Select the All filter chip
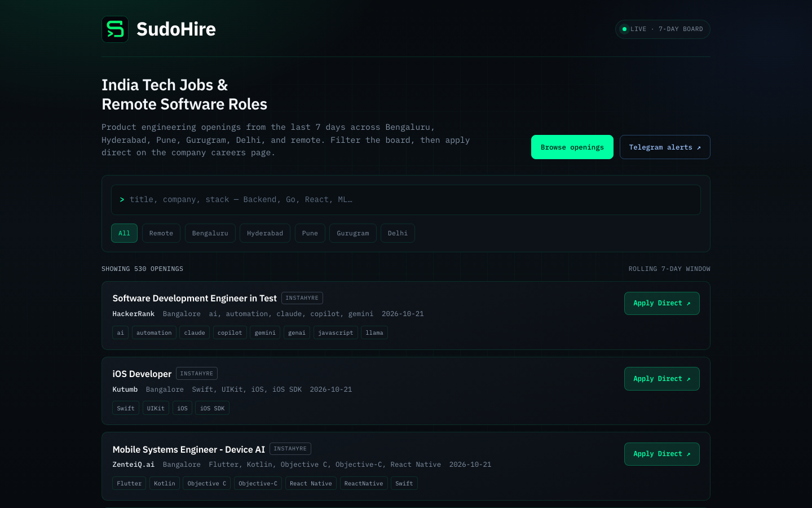The width and height of the screenshot is (812, 508). (124, 233)
